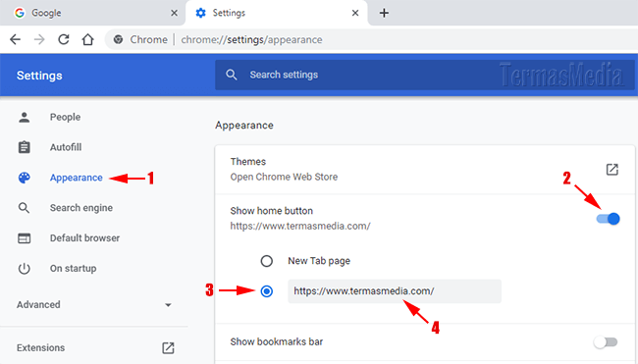
Task: Close the Settings tab
Action: tap(355, 13)
